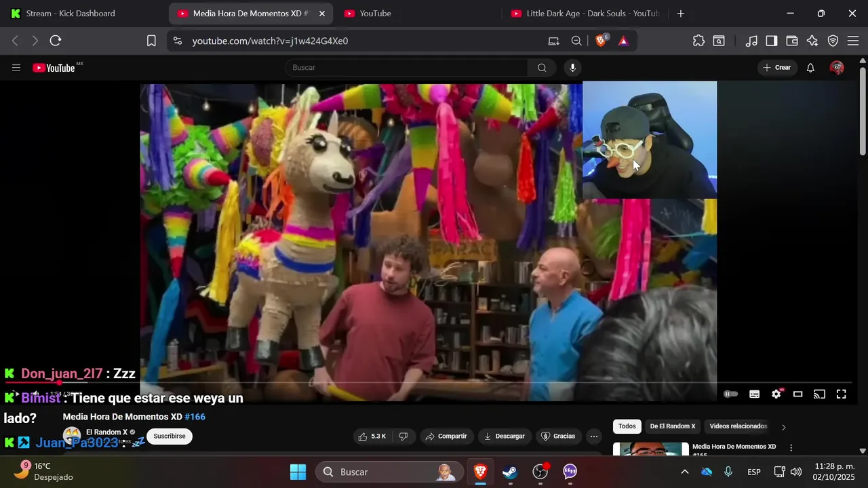868x488 pixels.
Task: Click the Compartir button
Action: pos(446,436)
